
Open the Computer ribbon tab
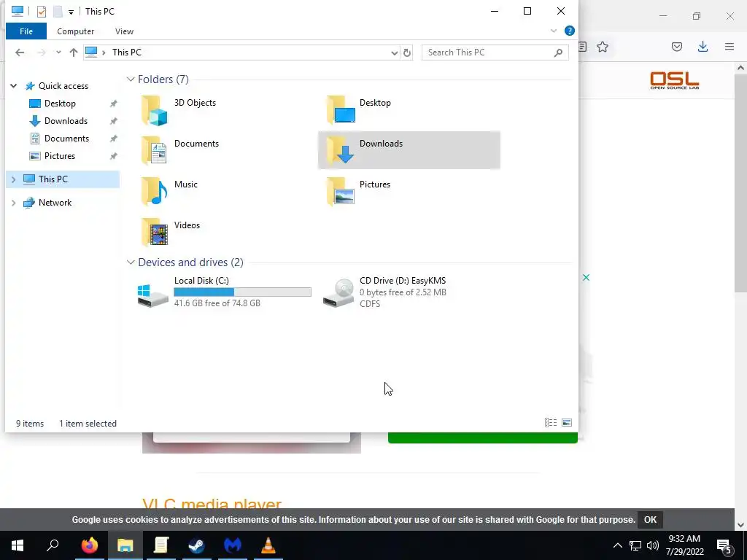[75, 31]
